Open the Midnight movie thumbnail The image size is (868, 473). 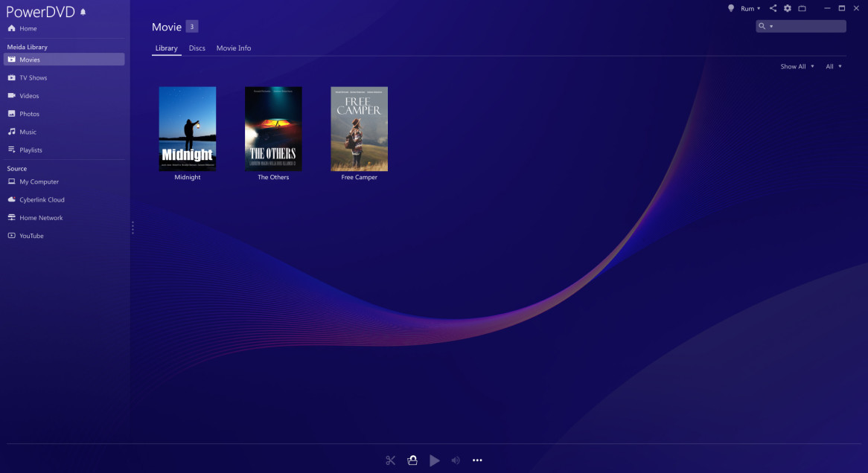click(x=187, y=129)
